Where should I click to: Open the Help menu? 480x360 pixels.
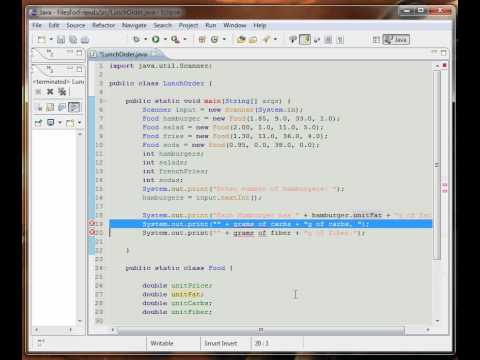click(x=260, y=25)
